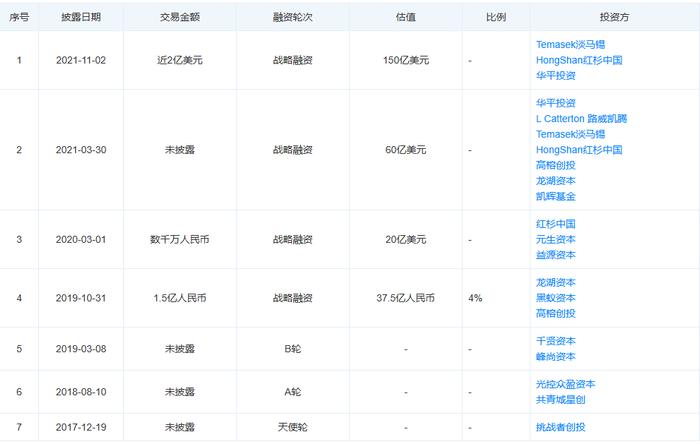Click the 37.5亿人民币 valuation cell
700x444 pixels.
[x=405, y=298]
